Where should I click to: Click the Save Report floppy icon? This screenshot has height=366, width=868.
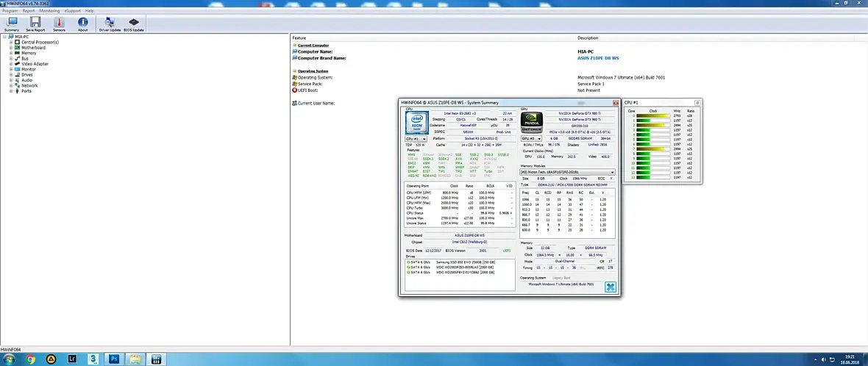(35, 24)
